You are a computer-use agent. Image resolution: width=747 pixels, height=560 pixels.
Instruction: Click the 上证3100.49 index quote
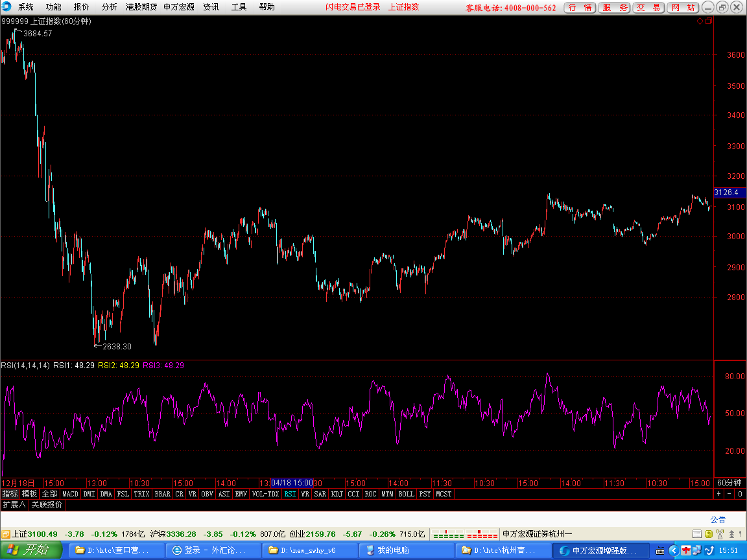click(34, 534)
